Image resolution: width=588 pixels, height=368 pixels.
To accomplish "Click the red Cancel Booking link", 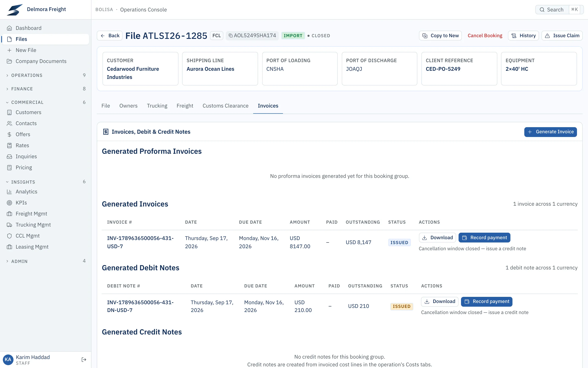I will point(485,36).
